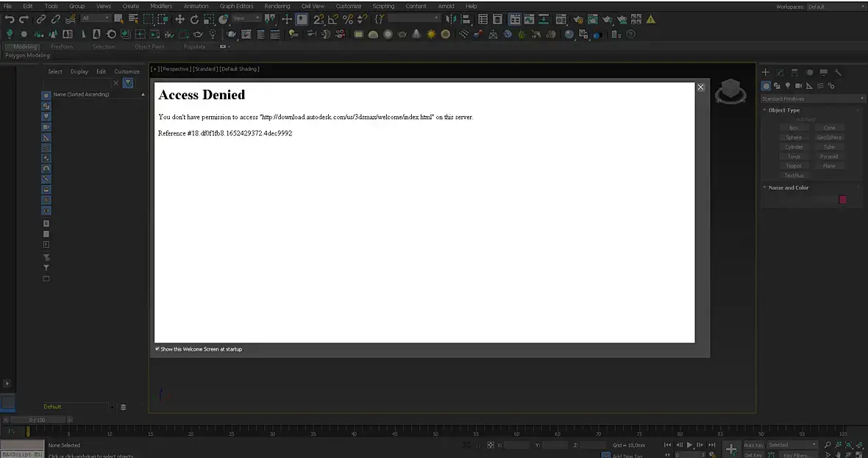Click the yellow warning triangle icon
868x458 pixels.
651,19
